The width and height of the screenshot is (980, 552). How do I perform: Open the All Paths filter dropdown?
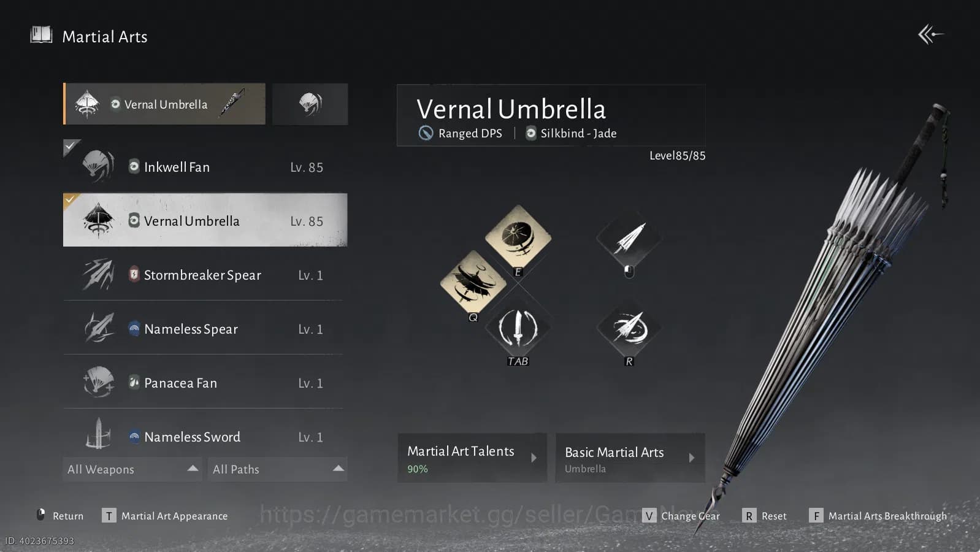tap(278, 469)
